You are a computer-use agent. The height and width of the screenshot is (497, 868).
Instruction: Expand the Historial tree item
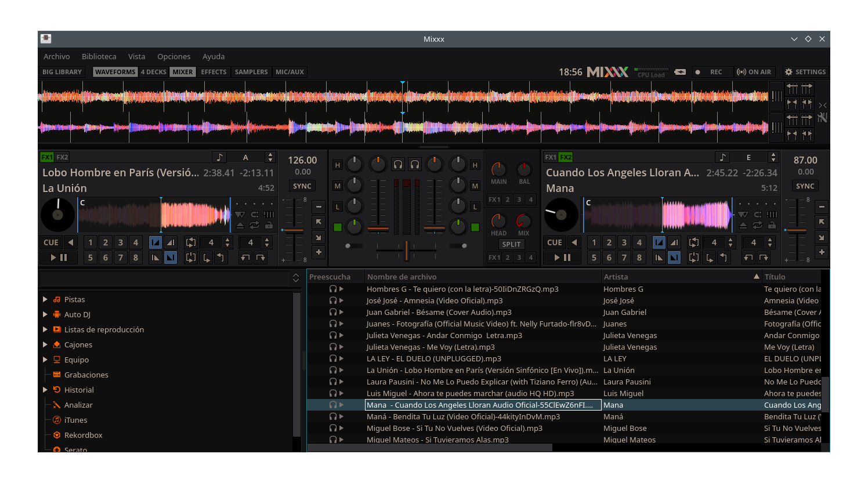click(45, 390)
